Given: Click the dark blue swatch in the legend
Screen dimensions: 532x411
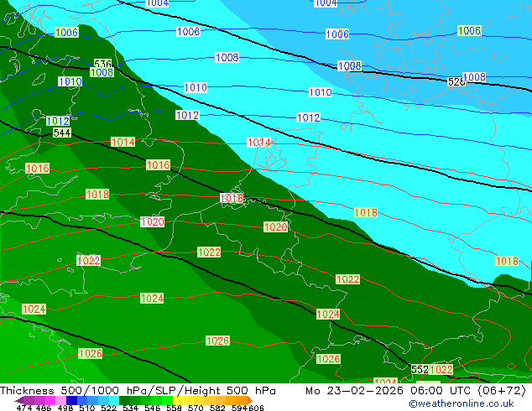Looking at the screenshot, I should click(71, 400).
